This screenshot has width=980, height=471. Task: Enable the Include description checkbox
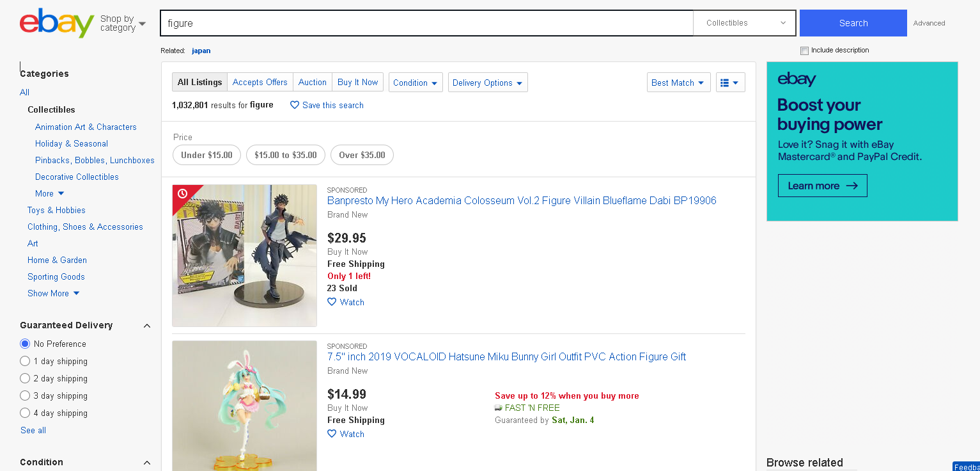(x=804, y=51)
